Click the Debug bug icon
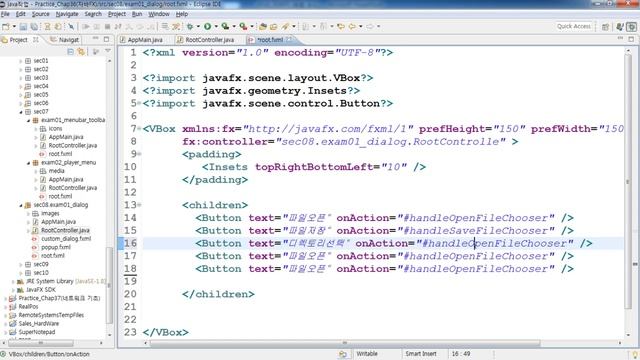This screenshot has height=360, width=640. point(190,27)
